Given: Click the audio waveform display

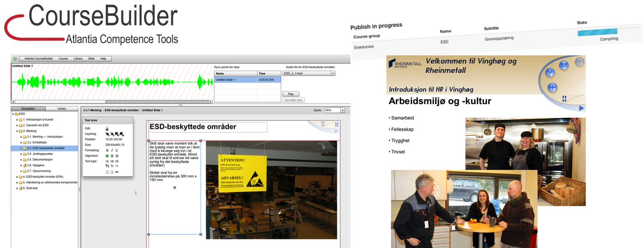Looking at the screenshot, I should click(x=112, y=82).
